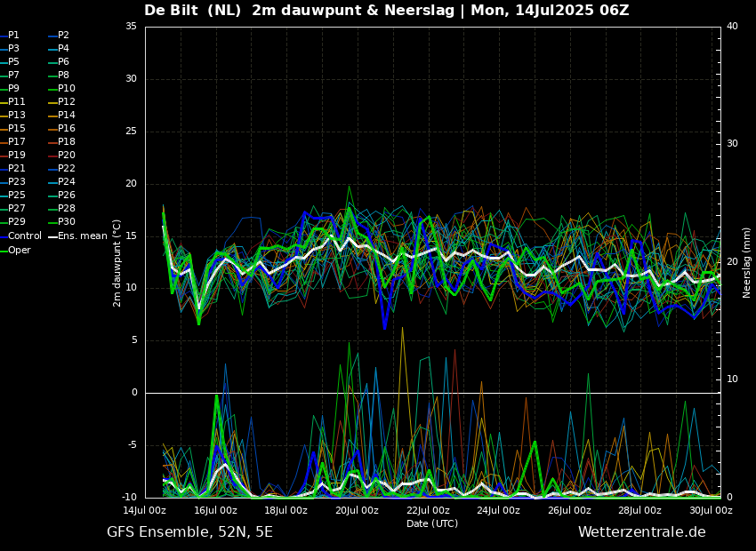Viewport: 756px width, 551px height.
Task: Select the P20 legend entry
Action: [x=61, y=156]
